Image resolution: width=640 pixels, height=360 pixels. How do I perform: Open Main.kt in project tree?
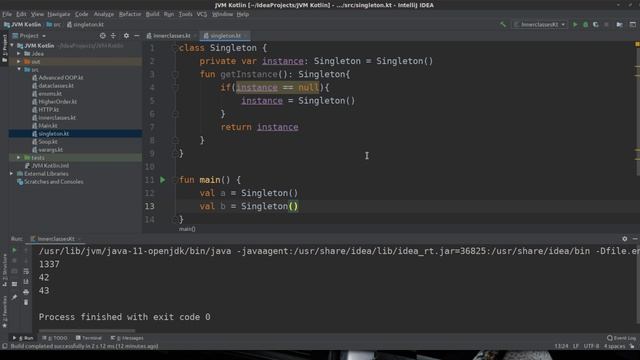coord(44,126)
